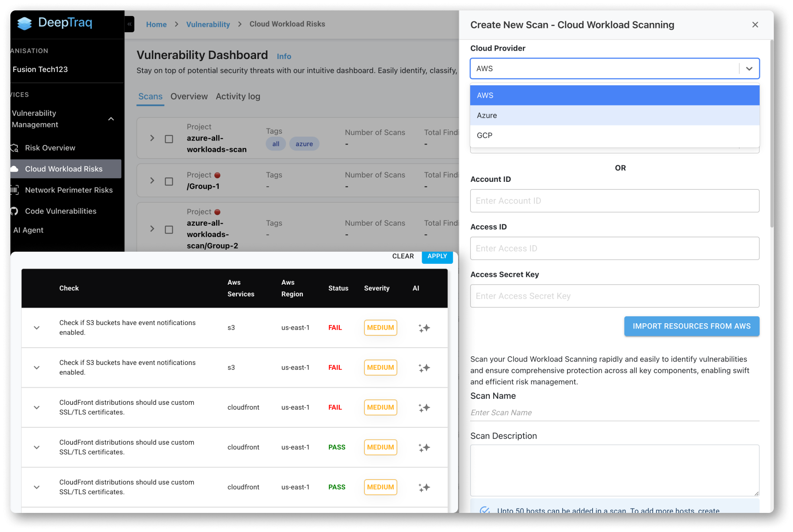
Task: Go to the Vulnerability breadcrumb link
Action: 208,24
